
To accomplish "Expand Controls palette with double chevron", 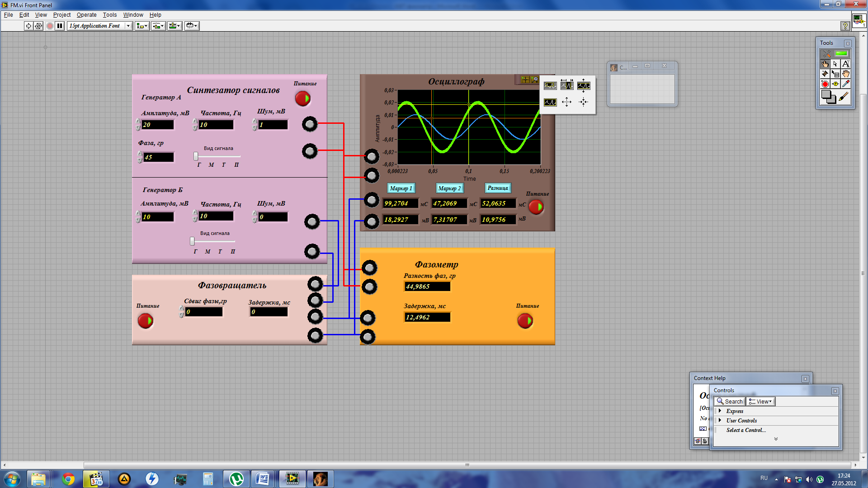I will (776, 439).
